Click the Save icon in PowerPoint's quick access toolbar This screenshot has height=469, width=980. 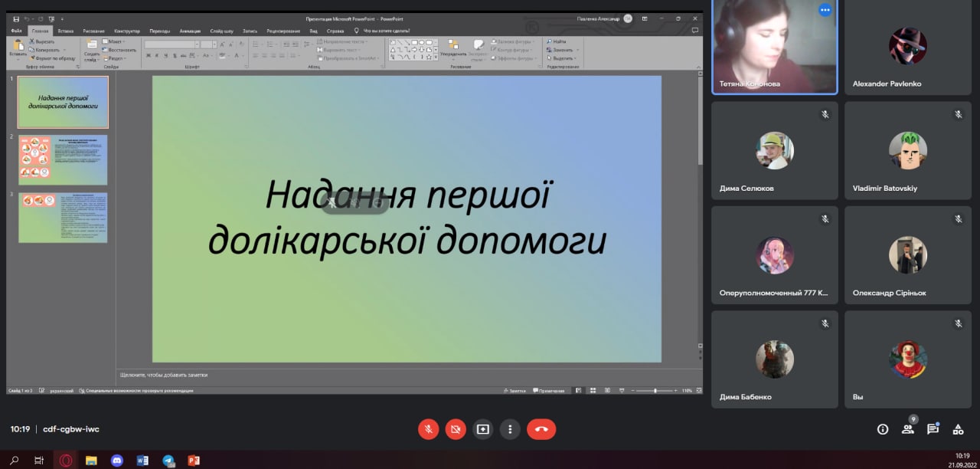tap(16, 18)
